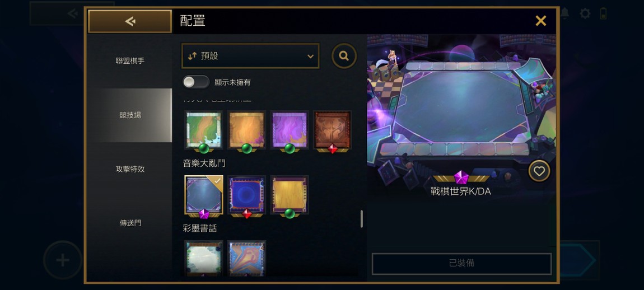Open the settings gear icon
The width and height of the screenshot is (644, 290).
[585, 13]
